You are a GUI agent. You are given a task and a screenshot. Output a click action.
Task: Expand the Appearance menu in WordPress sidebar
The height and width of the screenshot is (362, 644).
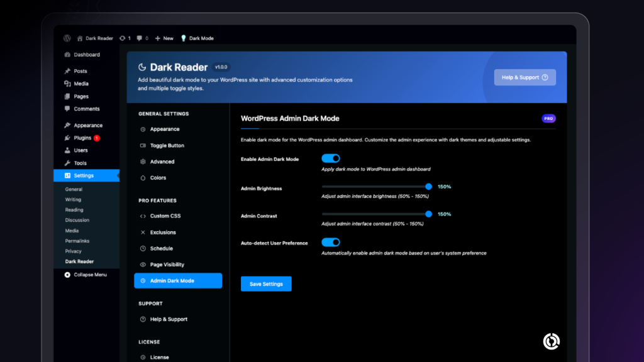(x=87, y=126)
